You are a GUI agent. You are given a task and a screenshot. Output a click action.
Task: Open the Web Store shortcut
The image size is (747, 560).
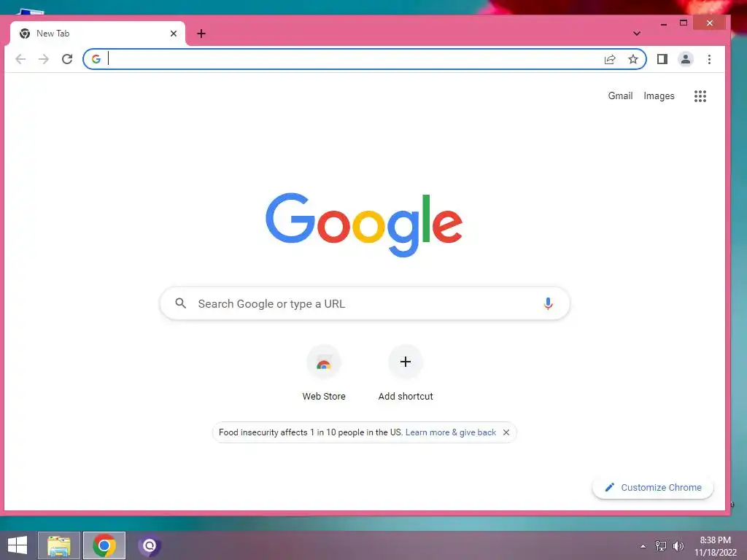click(x=323, y=374)
